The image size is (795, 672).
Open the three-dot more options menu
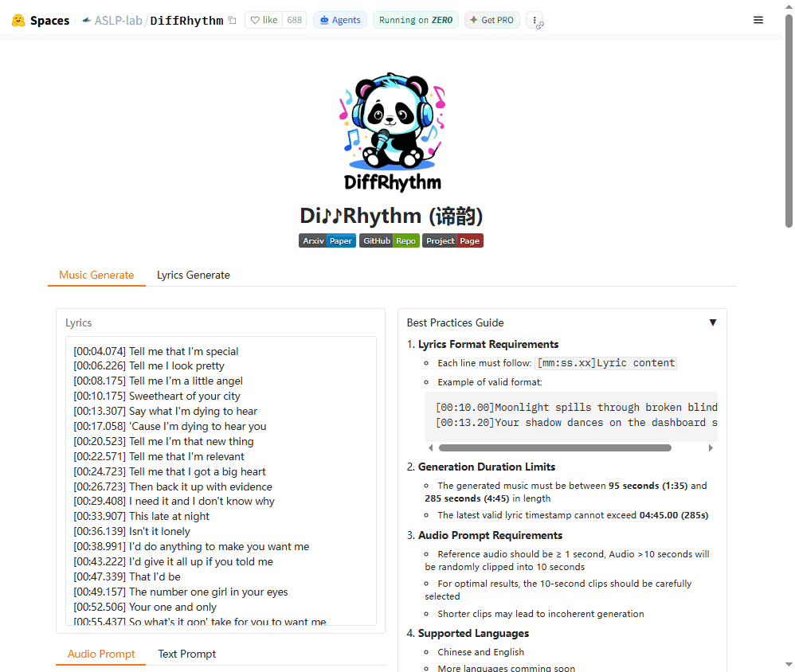[x=535, y=20]
